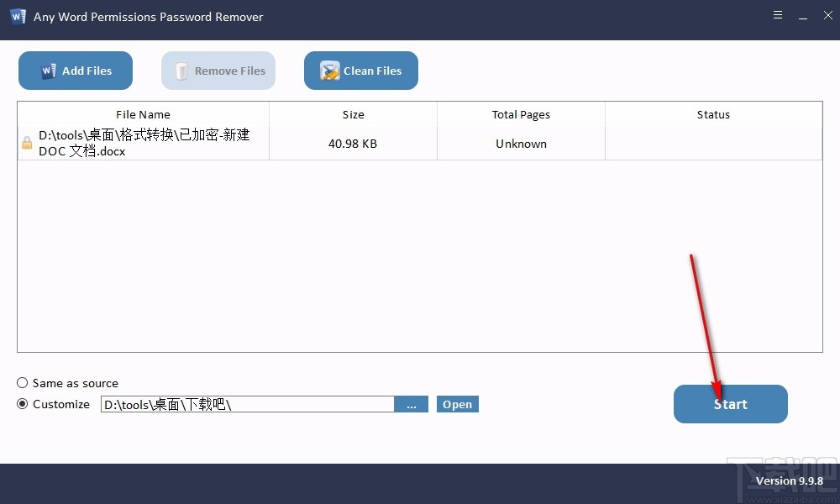
Task: Click the Status column header
Action: (713, 114)
